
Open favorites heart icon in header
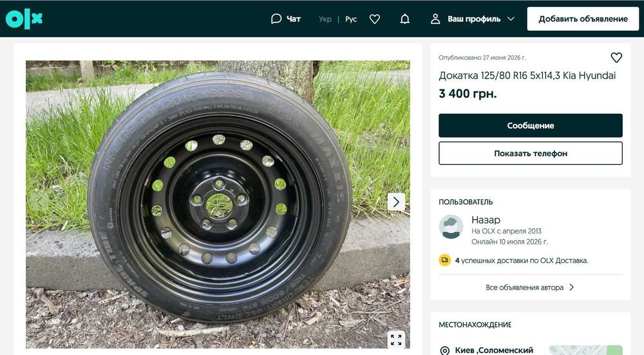pyautogui.click(x=375, y=19)
